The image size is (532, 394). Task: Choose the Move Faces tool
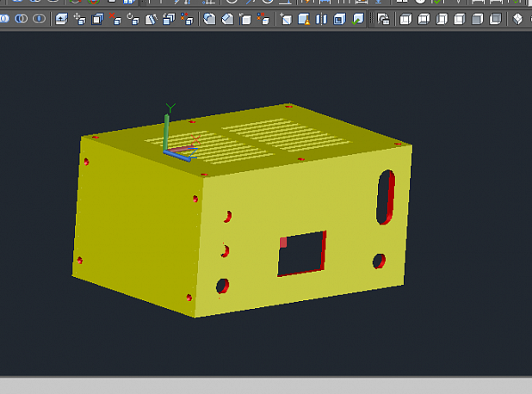point(80,18)
